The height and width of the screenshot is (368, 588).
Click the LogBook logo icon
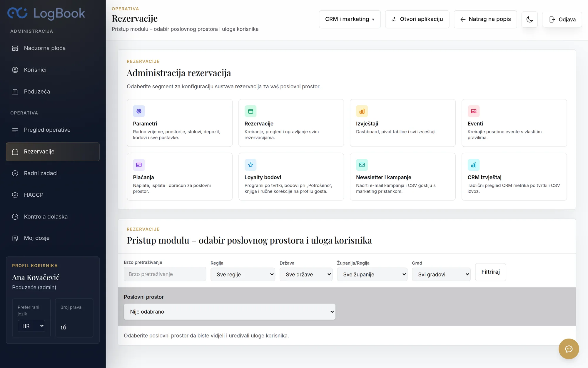[x=17, y=13]
